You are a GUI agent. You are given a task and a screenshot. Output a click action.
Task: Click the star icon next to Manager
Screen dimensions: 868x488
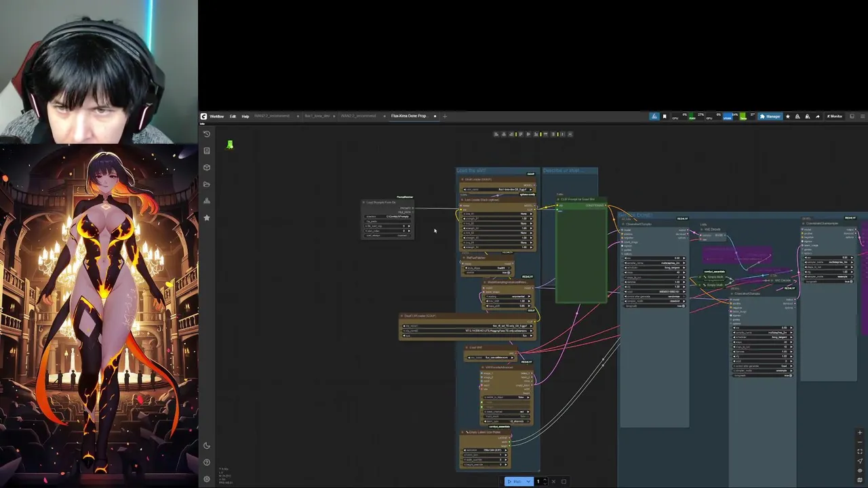(x=788, y=117)
